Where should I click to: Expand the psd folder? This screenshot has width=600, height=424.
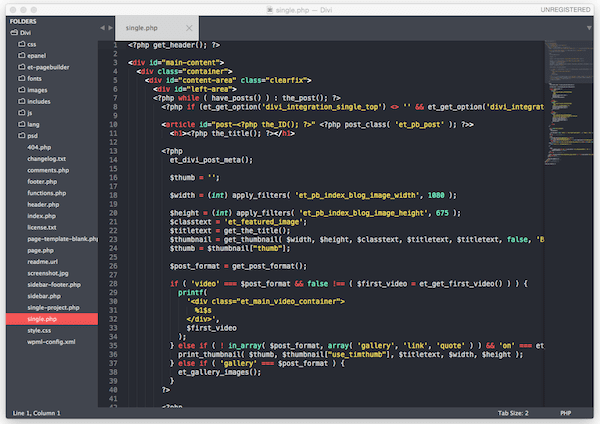(28, 136)
